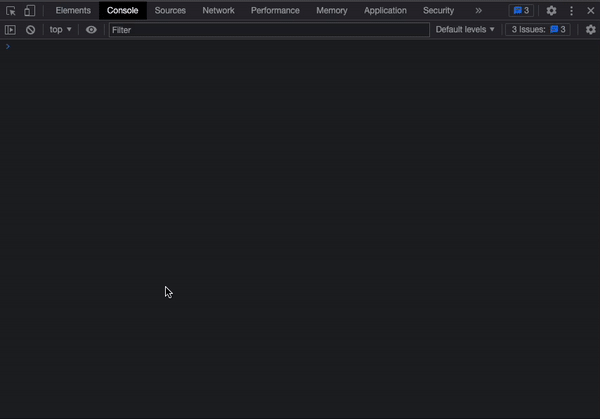This screenshot has height=419, width=600.
Task: Open the issues badge showing 3
Action: 521,11
